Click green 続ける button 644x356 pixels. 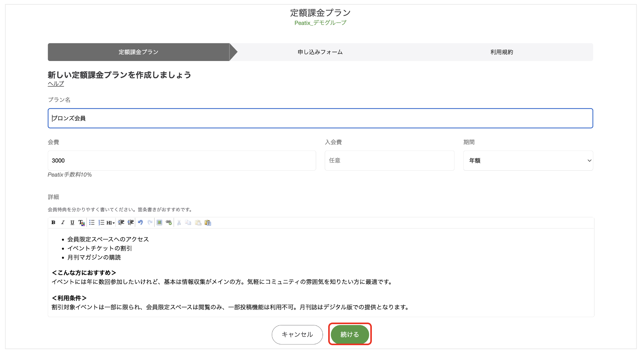(350, 334)
